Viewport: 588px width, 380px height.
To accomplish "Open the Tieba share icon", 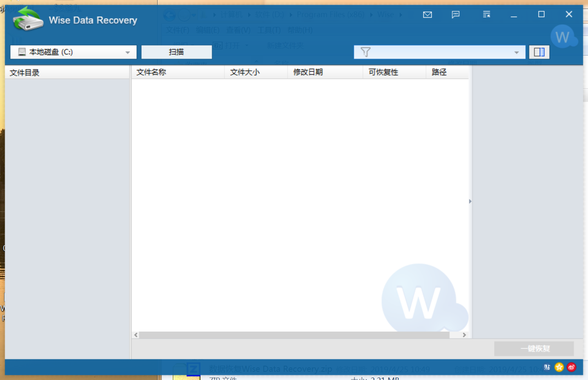I will 547,367.
